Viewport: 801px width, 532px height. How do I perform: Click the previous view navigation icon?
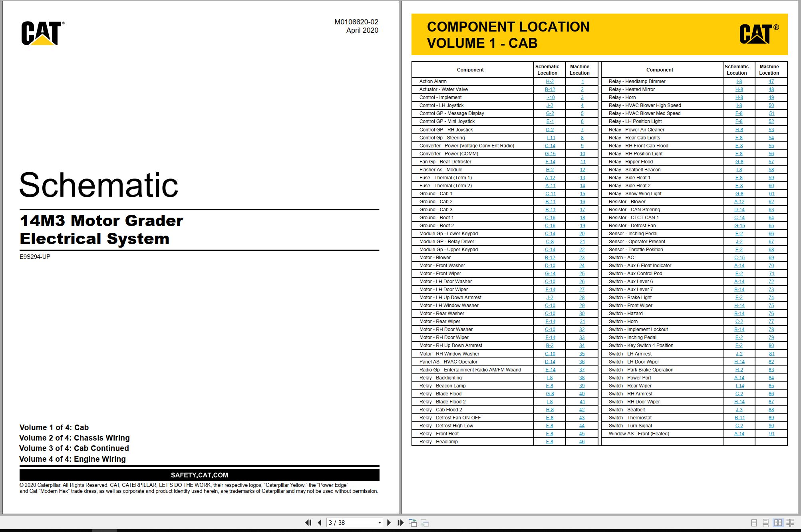[x=413, y=522]
